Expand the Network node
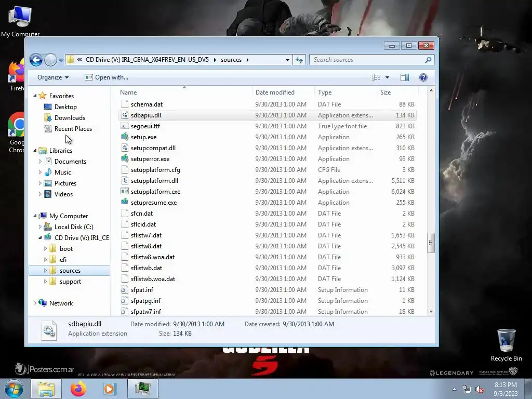Image resolution: width=532 pixels, height=399 pixels. 35,303
